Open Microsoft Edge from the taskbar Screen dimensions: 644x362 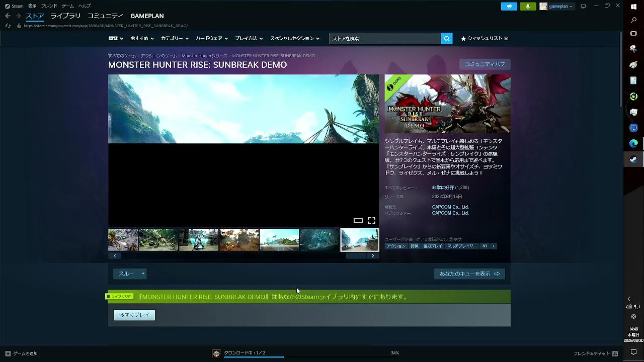(x=633, y=143)
